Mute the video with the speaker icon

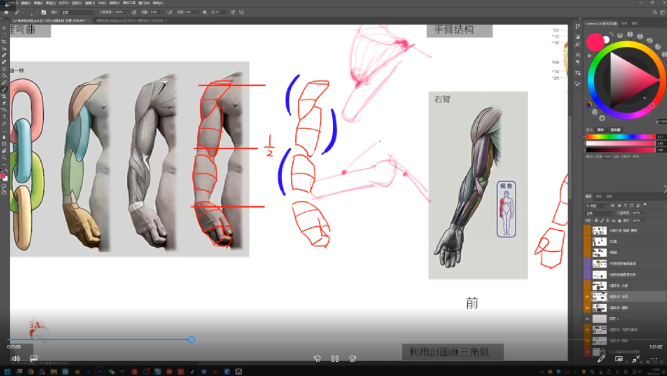click(16, 359)
